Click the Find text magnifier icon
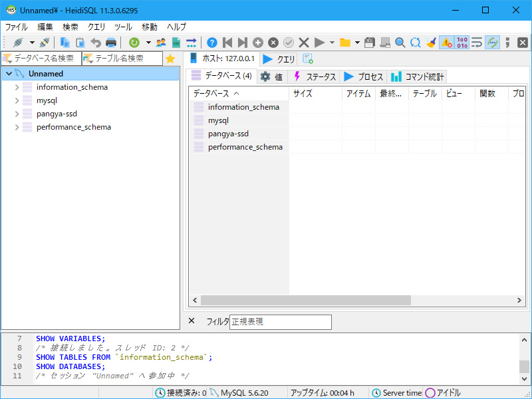 (400, 43)
